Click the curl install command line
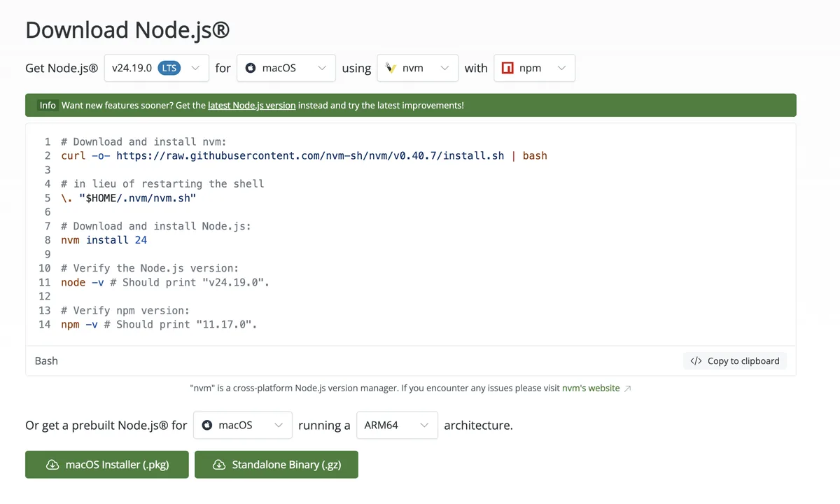Viewport: 840px width, 504px height. coord(304,155)
